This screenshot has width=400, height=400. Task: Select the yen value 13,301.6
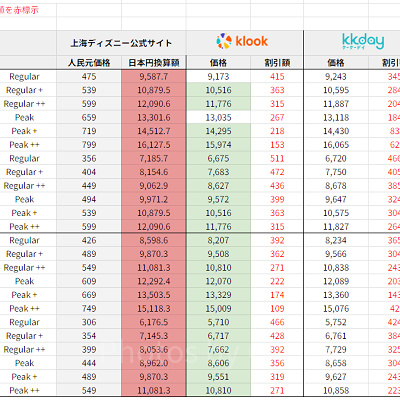click(x=154, y=118)
